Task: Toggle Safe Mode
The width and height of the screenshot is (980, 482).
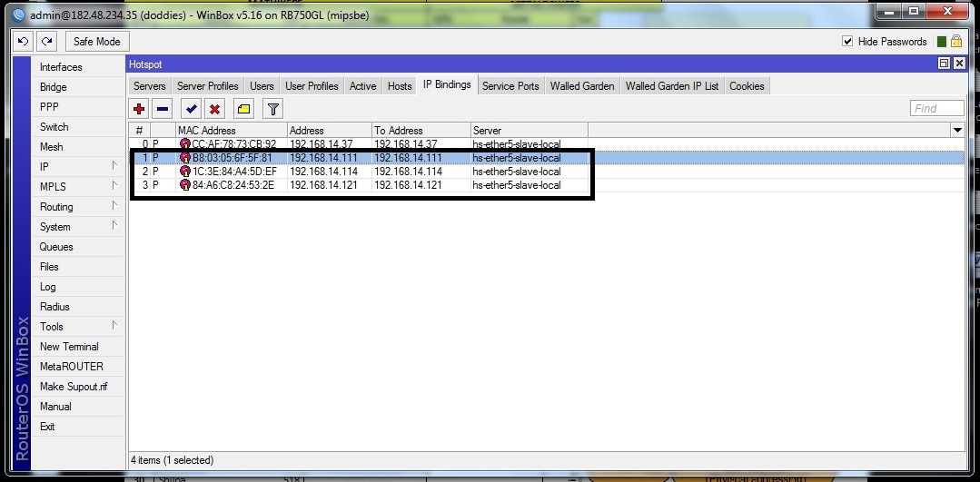Action: click(97, 42)
